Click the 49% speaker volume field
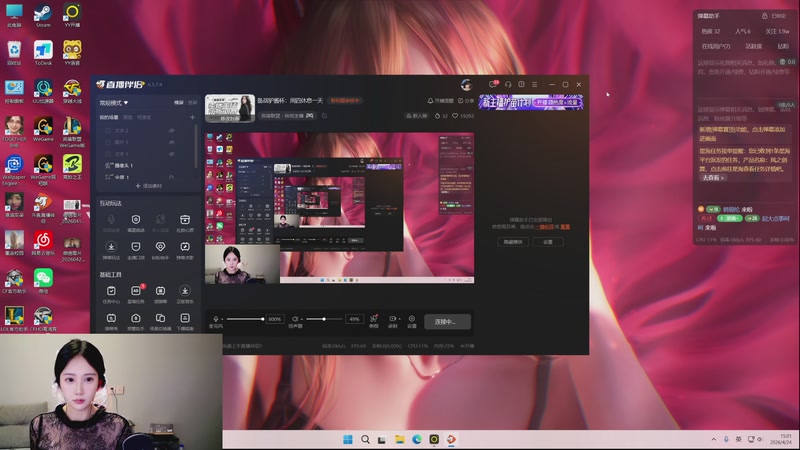 [354, 319]
